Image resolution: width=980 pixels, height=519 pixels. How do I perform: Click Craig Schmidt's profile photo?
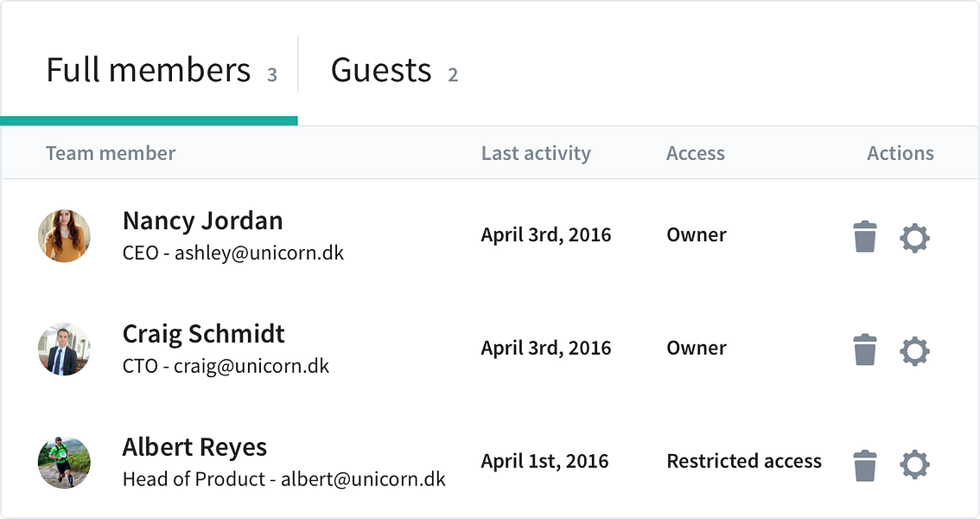click(64, 349)
